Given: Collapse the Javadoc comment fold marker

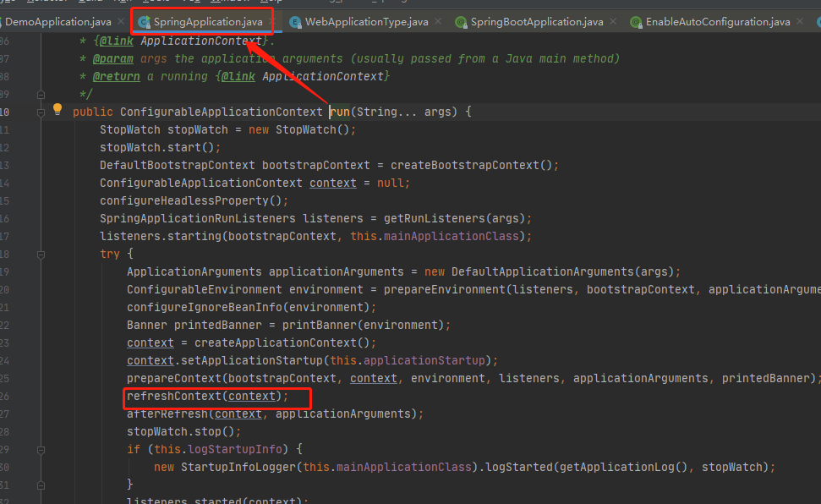Looking at the screenshot, I should (41, 95).
